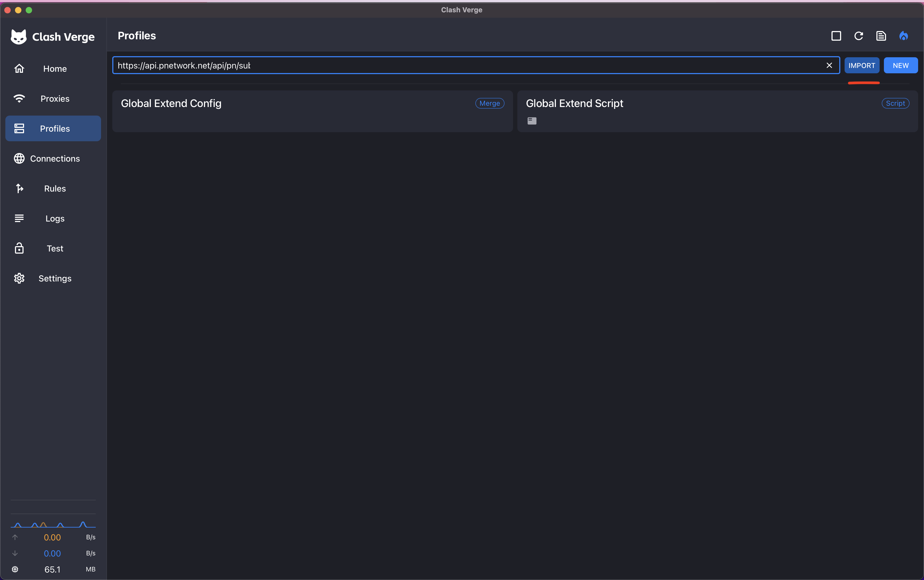924x580 pixels.
Task: Click the Logs lines icon
Action: [19, 218]
